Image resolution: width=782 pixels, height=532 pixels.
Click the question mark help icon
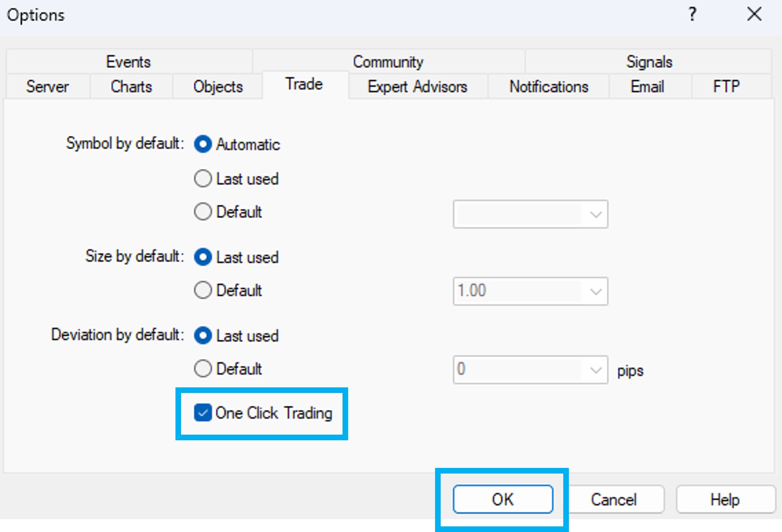(692, 15)
